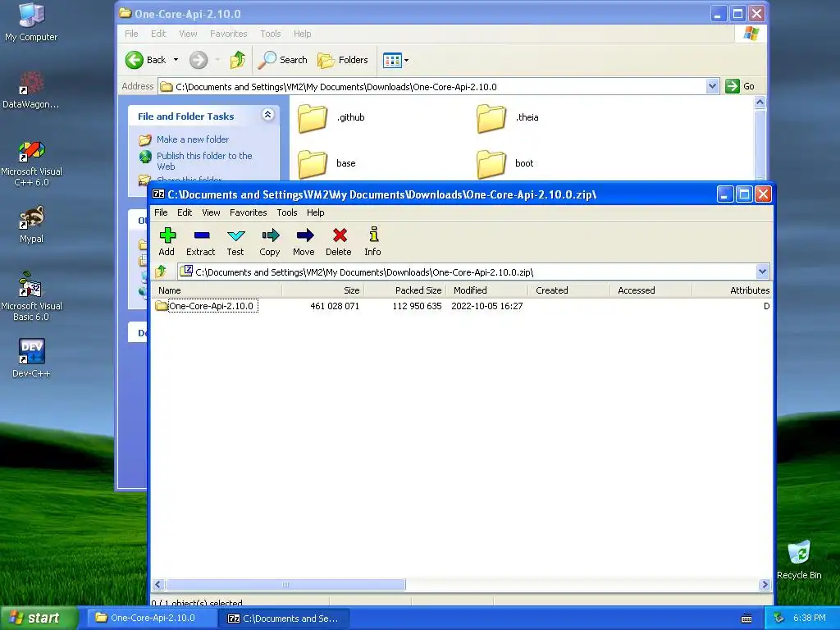Open the Explorer Favorites menu
840x630 pixels.
click(x=229, y=34)
